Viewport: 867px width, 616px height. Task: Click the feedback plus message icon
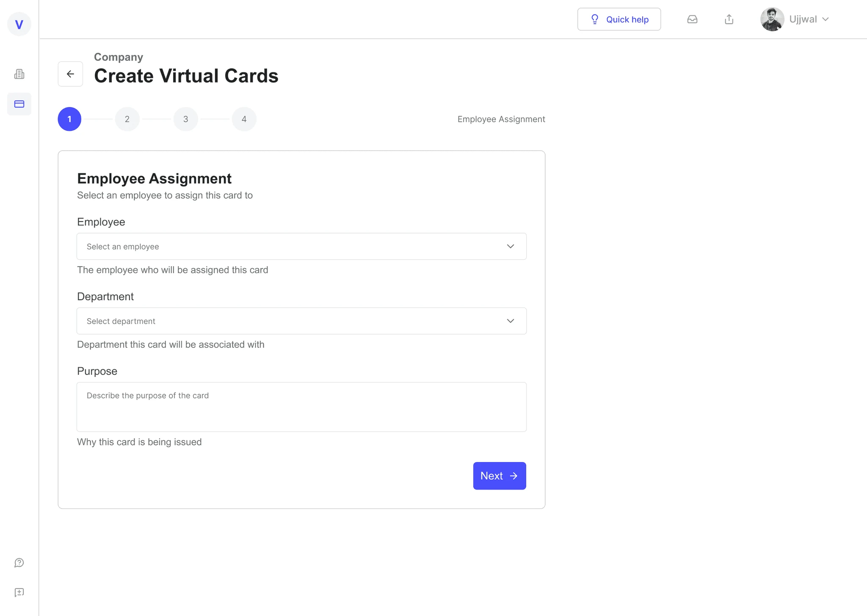(x=19, y=592)
